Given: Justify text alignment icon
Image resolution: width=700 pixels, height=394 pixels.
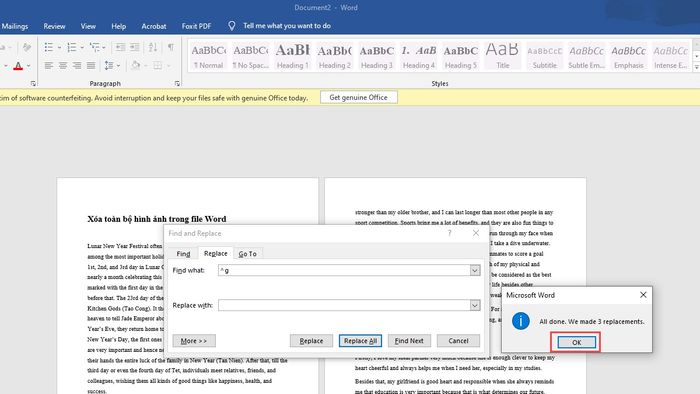Looking at the screenshot, I should [91, 66].
